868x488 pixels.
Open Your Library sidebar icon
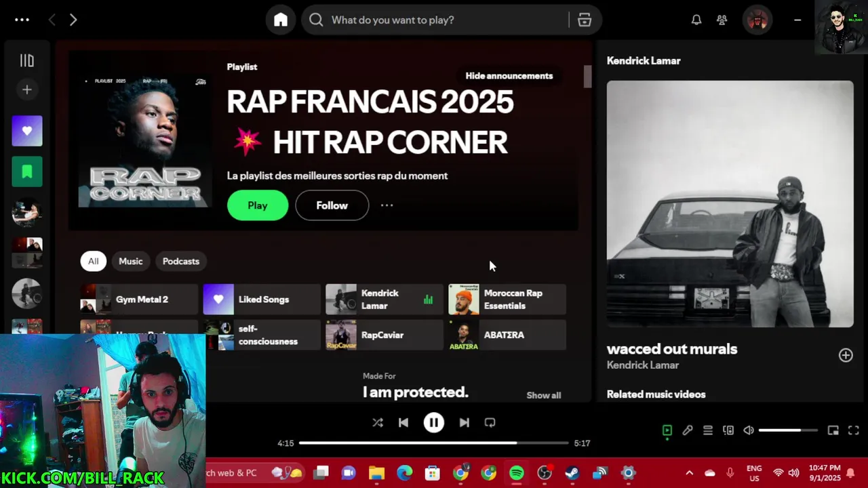[26, 61]
